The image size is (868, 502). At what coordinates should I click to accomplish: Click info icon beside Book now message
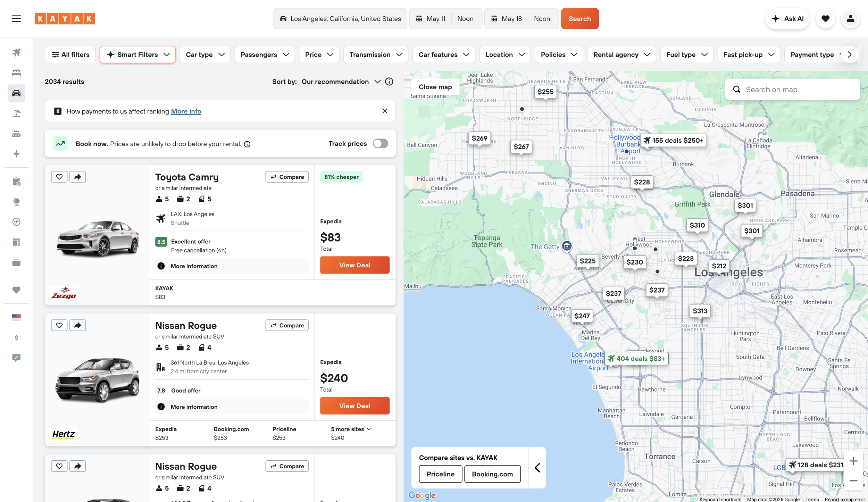[x=247, y=144]
